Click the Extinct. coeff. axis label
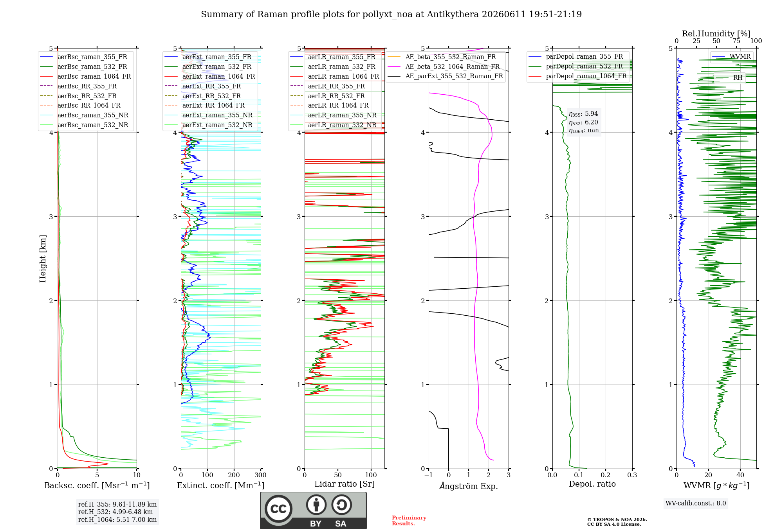 (x=221, y=485)
